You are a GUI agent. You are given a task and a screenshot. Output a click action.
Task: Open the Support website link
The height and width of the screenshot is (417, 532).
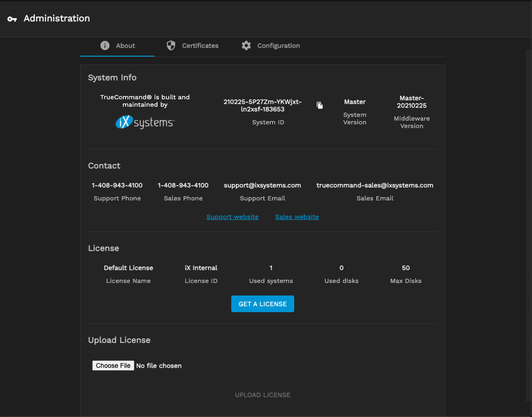232,217
